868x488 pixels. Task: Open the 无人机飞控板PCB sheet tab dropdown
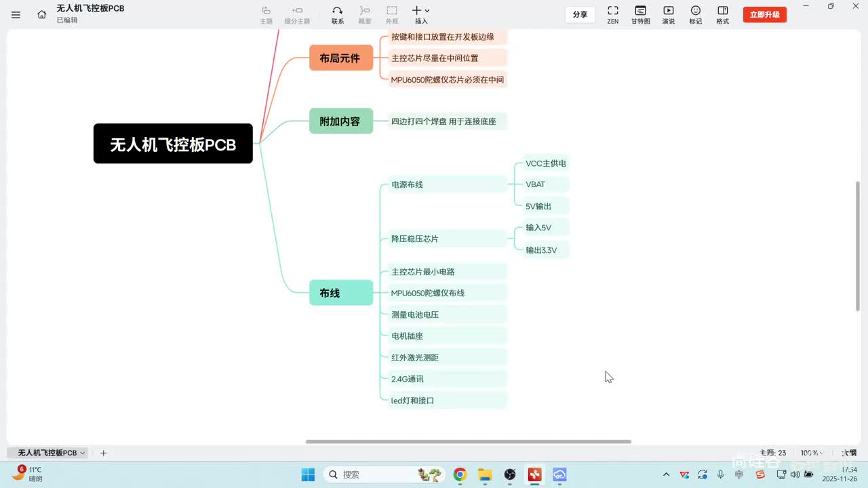point(83,453)
